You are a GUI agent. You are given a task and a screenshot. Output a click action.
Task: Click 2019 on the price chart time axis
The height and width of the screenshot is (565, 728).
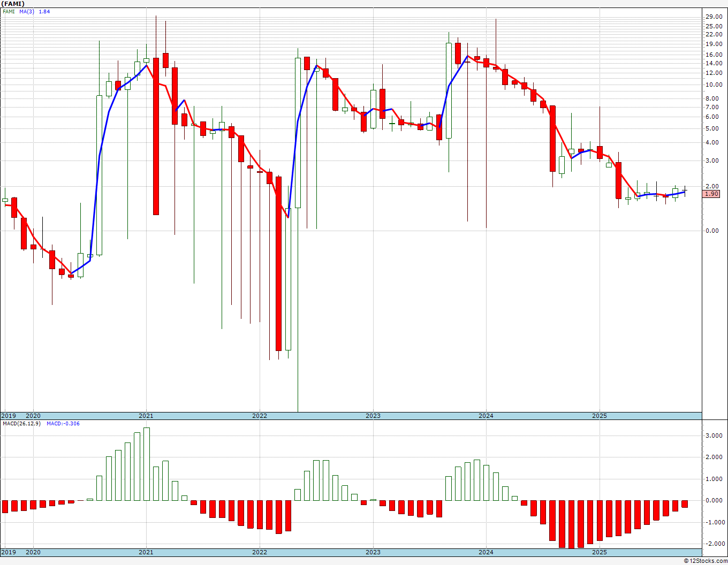[7, 416]
